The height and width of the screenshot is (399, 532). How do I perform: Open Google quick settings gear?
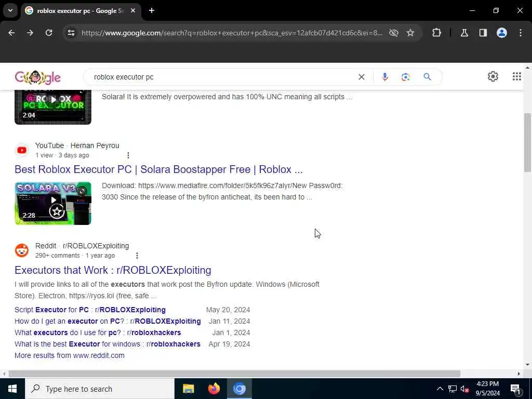(493, 76)
